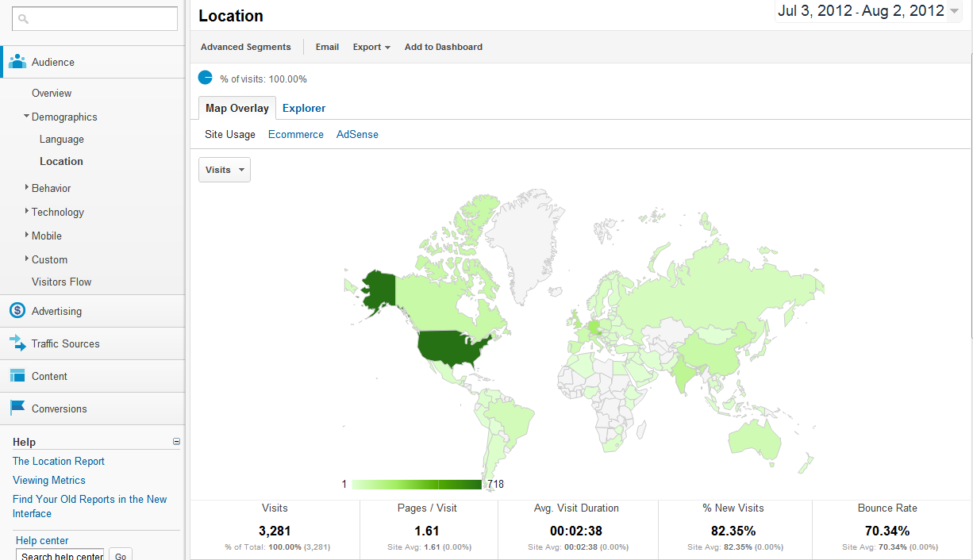This screenshot has width=973, height=560.
Task: Select the Site Usage sub-tab
Action: (x=230, y=135)
